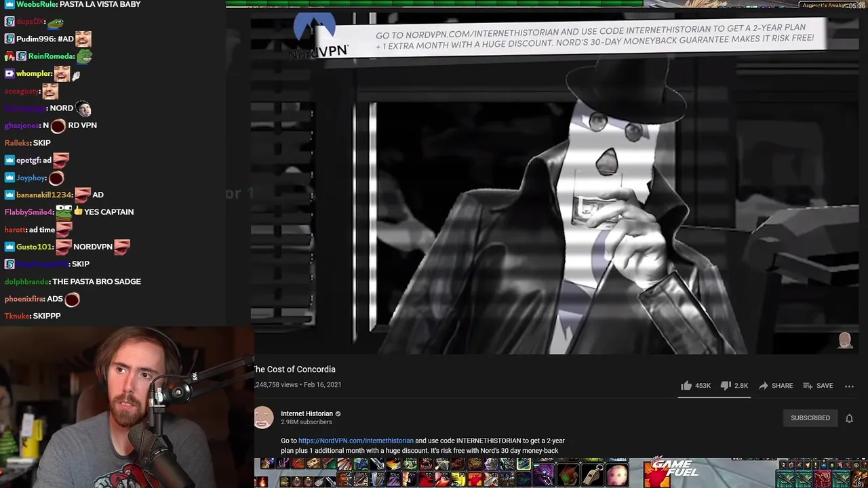
Task: Click the frog emote in FlabbySmile4's message
Action: click(x=64, y=211)
